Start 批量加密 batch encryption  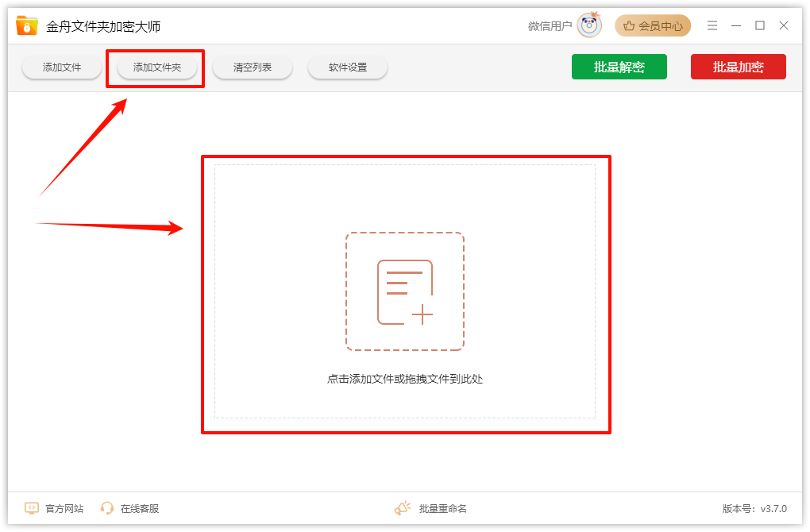(738, 67)
